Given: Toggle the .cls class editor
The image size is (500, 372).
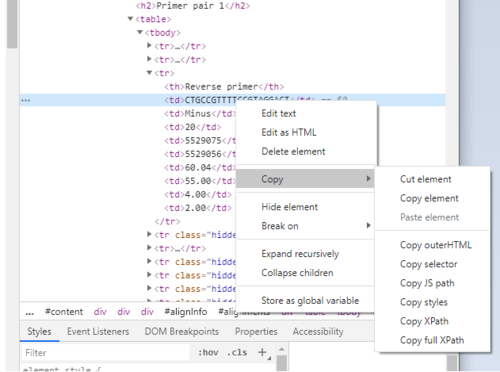Looking at the screenshot, I should [x=237, y=353].
